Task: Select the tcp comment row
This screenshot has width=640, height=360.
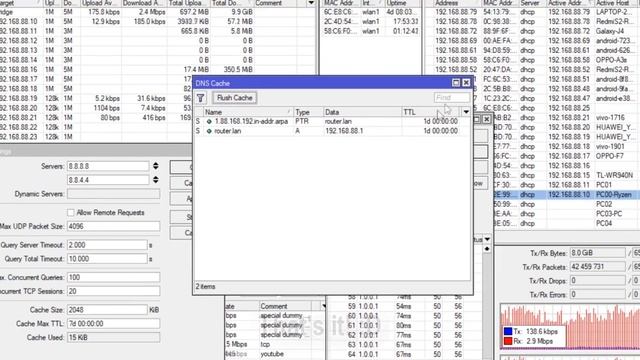Action: (x=275, y=344)
